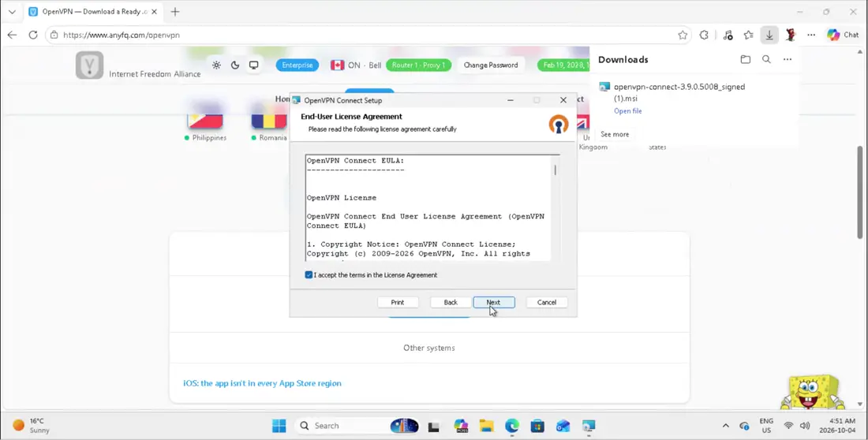868x440 pixels.
Task: Switch site to system theme monitor icon
Action: 253,65
